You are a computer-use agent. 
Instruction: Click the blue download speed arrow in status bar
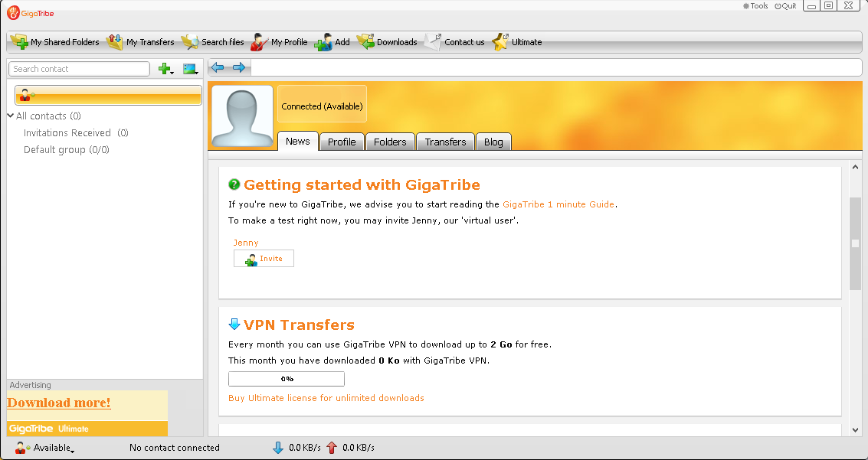click(x=278, y=447)
